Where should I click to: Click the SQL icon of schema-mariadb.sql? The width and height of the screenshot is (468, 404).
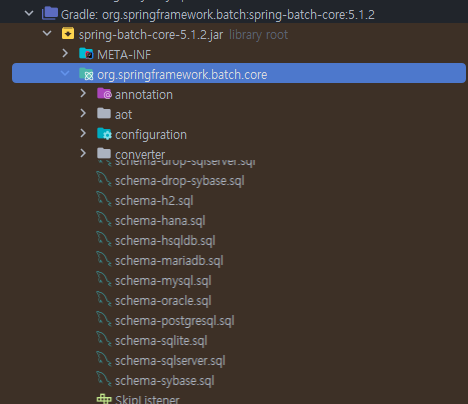click(x=104, y=259)
